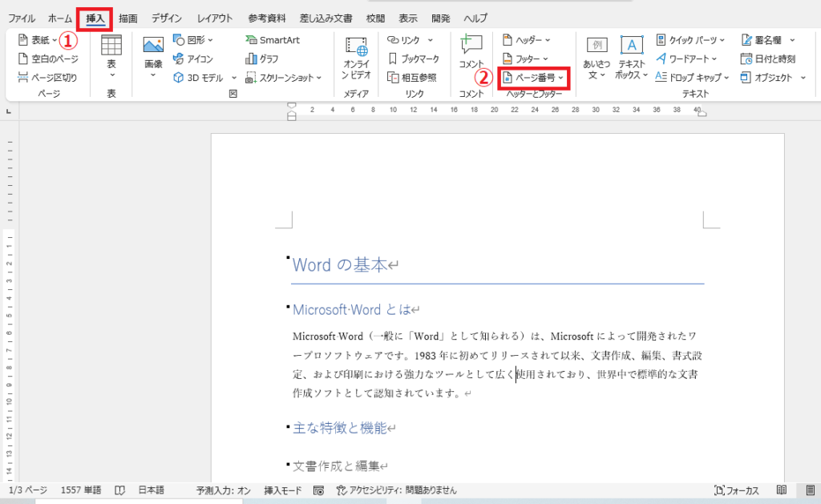This screenshot has width=821, height=504.
Task: Click the right indent marker on ruler
Action: (702, 113)
